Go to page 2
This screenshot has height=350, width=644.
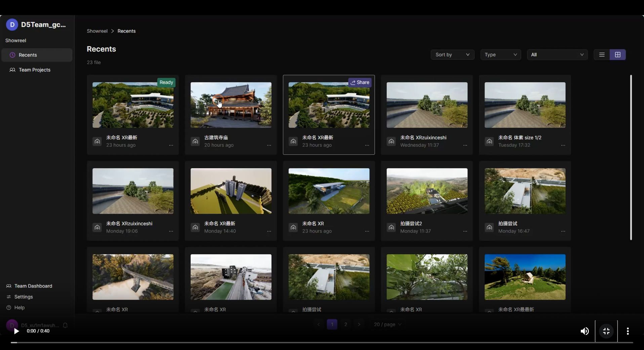(x=346, y=324)
